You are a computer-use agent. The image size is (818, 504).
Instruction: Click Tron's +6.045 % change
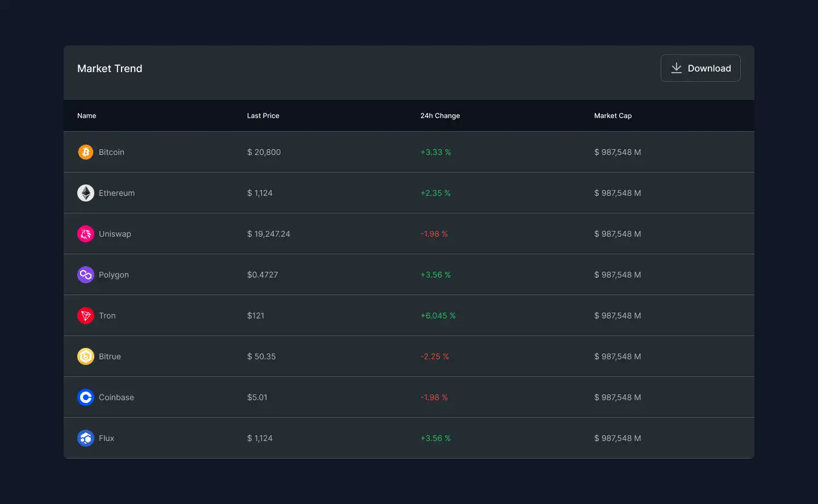[x=438, y=316]
